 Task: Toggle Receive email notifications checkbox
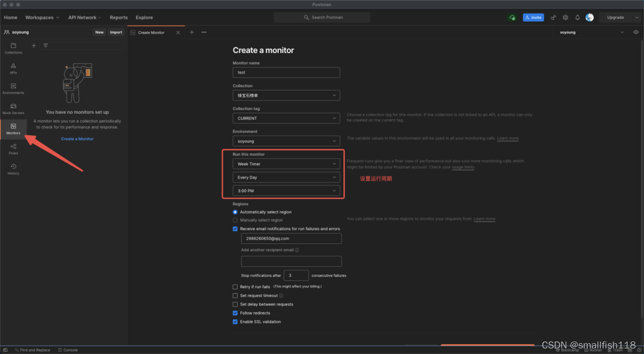pyautogui.click(x=235, y=229)
